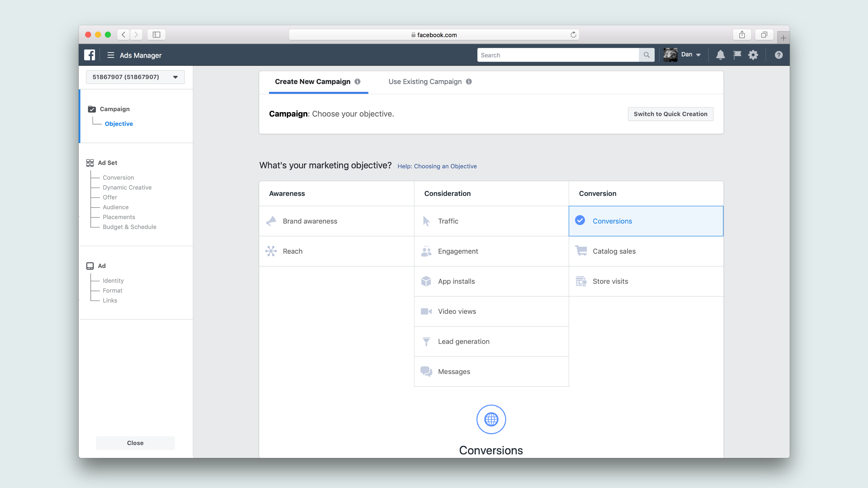Viewport: 868px width, 488px height.
Task: Click the Close button in sidebar
Action: tap(135, 443)
